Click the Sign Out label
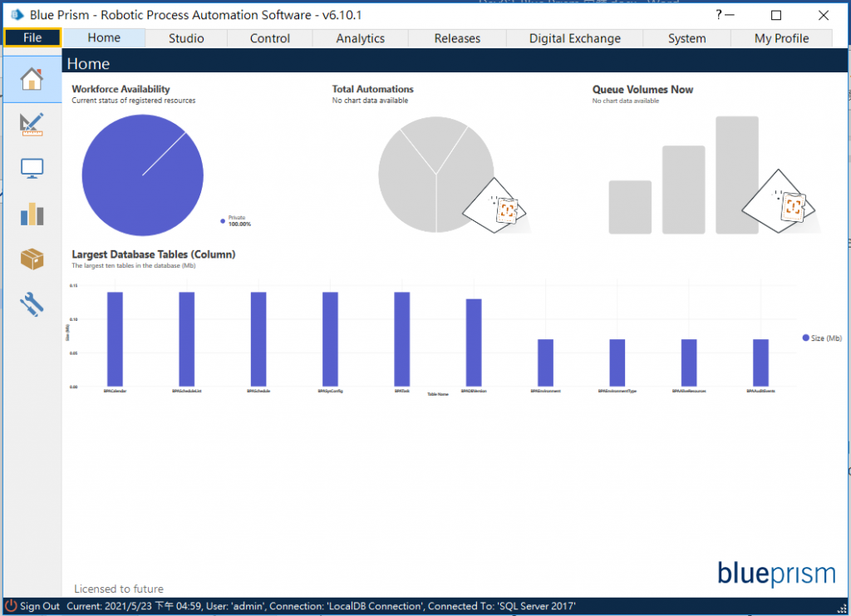Image resolution: width=851 pixels, height=616 pixels. (40, 606)
